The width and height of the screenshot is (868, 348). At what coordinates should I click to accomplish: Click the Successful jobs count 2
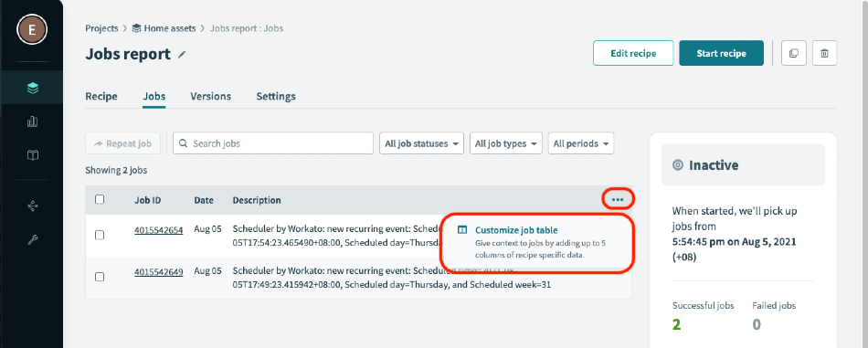point(676,324)
